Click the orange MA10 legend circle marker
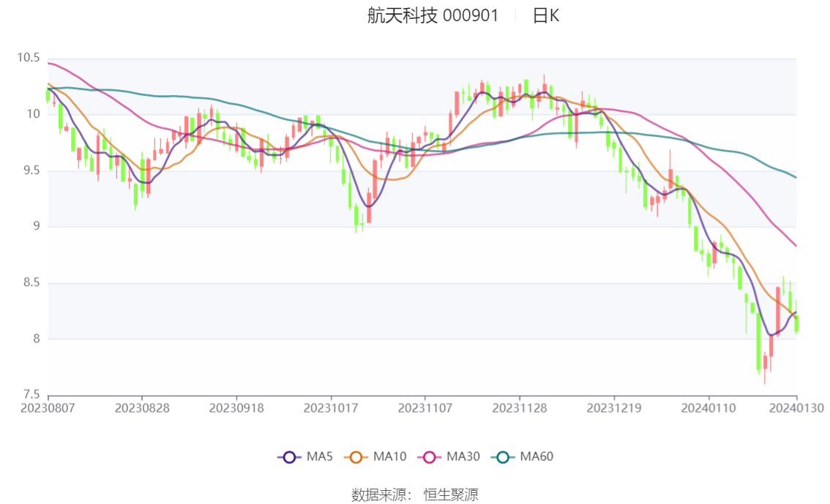Image resolution: width=830 pixels, height=504 pixels. 356,457
